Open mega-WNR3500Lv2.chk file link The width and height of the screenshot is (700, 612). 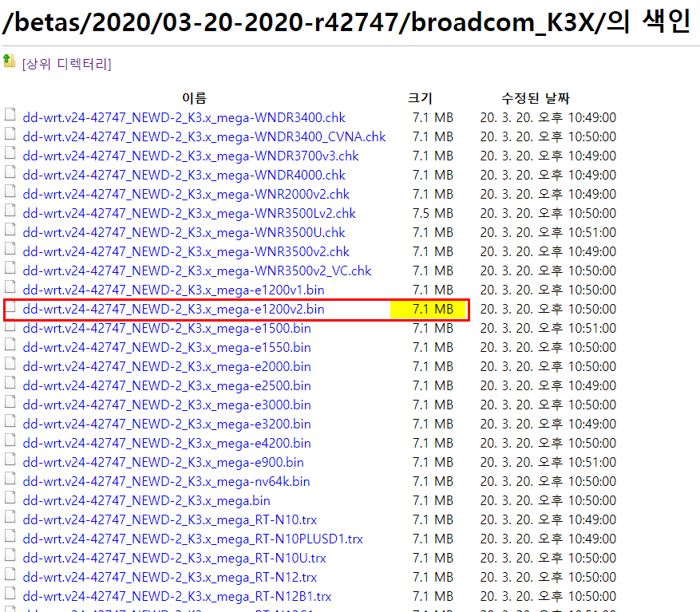189,214
